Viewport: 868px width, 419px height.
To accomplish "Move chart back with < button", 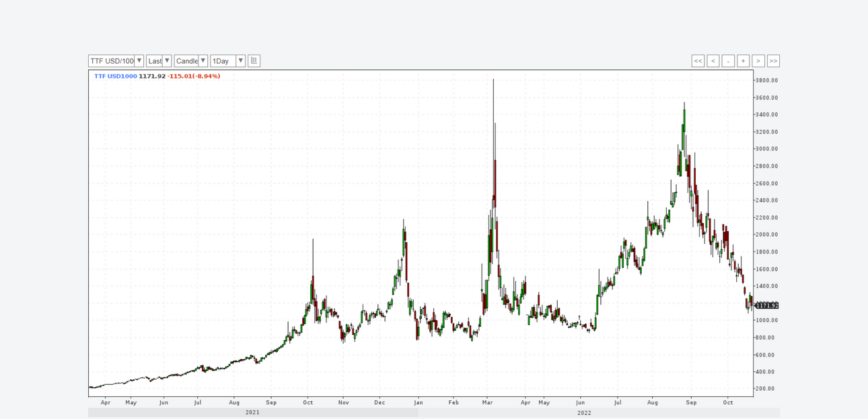I will pos(713,61).
